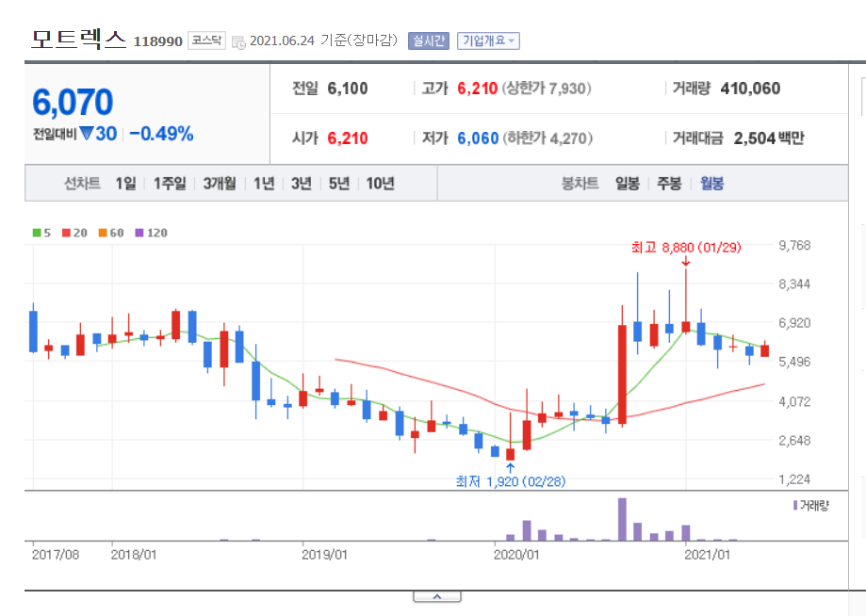Click the current price 6,070

73,103
